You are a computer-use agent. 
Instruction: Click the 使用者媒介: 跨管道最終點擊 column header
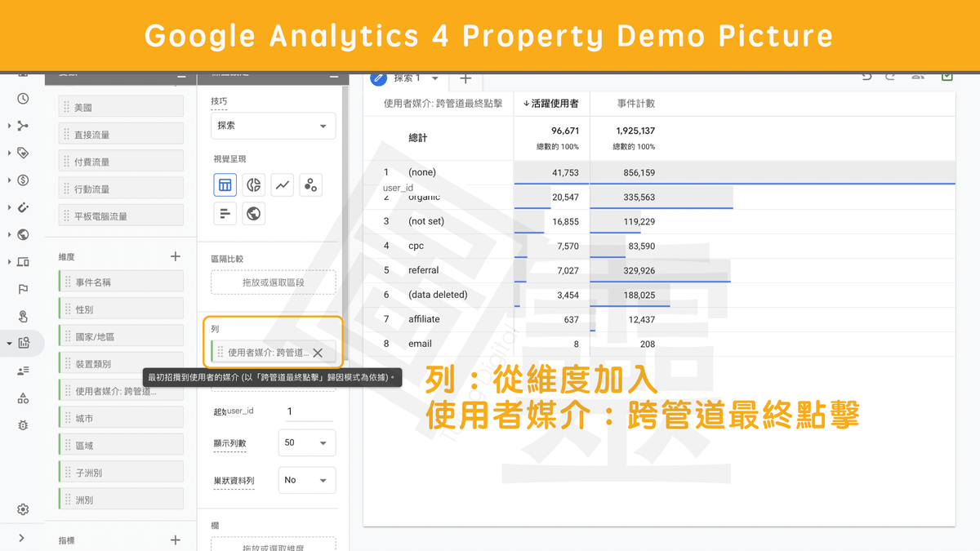(x=443, y=104)
